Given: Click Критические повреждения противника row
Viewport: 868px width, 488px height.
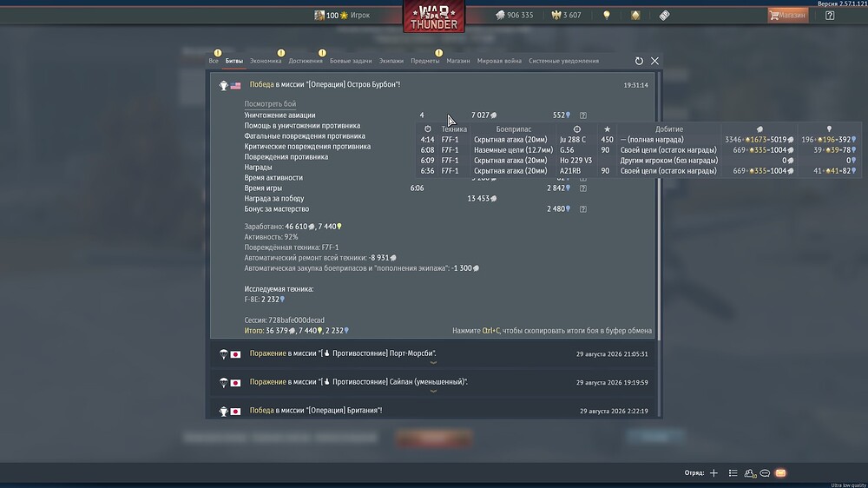Looking at the screenshot, I should [x=307, y=147].
